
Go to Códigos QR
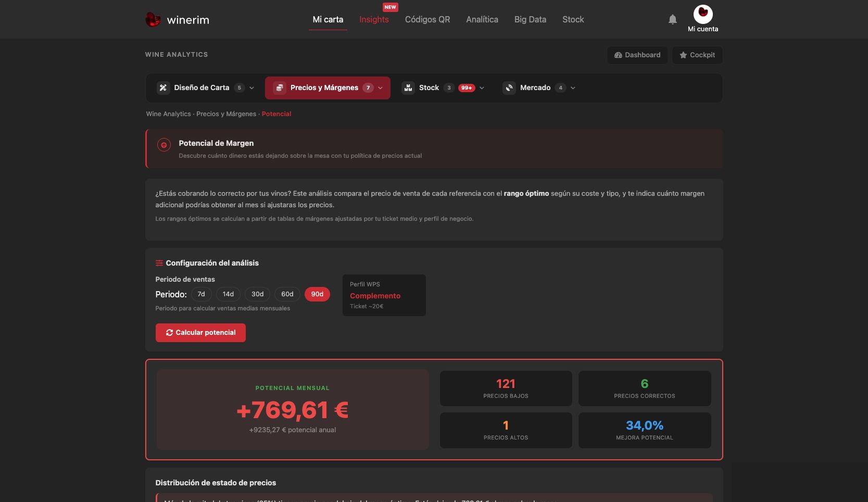(x=427, y=19)
